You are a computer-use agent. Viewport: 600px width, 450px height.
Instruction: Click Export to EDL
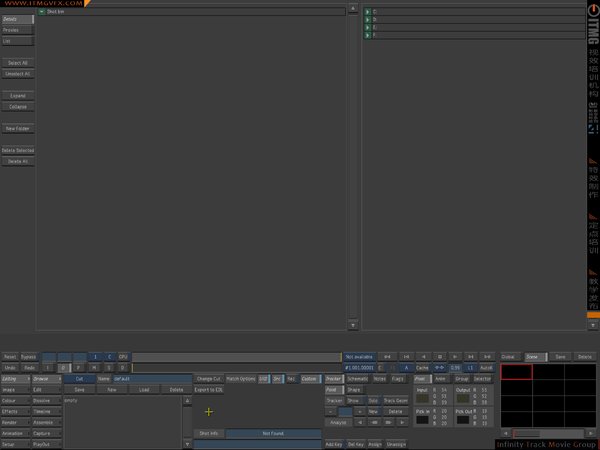tap(209, 390)
